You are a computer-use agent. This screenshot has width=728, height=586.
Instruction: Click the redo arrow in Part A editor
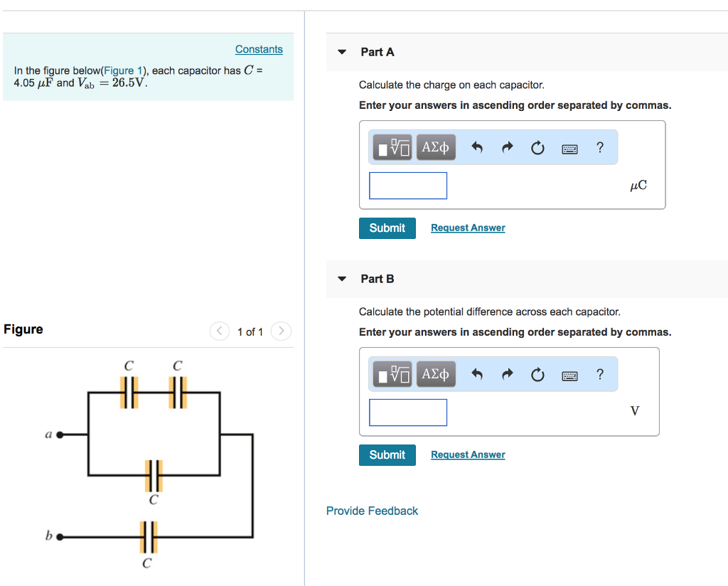coord(507,147)
